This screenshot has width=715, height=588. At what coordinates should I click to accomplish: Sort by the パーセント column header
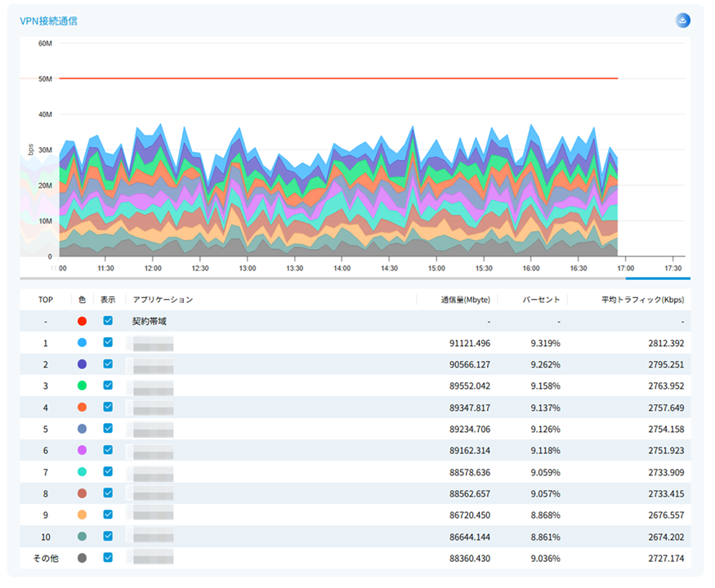541,300
